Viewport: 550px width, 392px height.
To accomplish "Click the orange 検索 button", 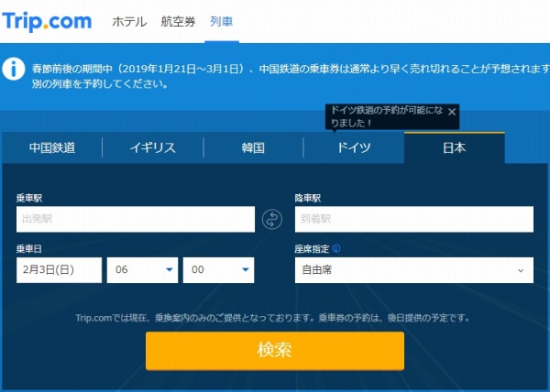I will pyautogui.click(x=275, y=350).
